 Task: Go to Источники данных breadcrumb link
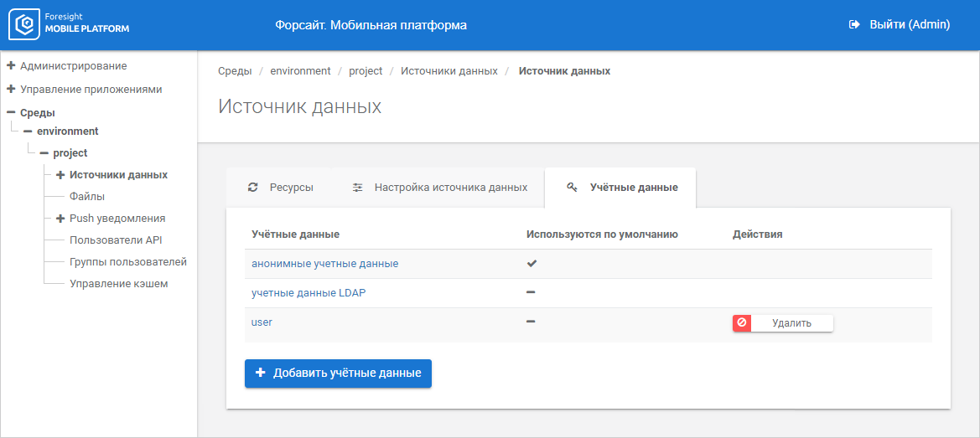pyautogui.click(x=449, y=71)
